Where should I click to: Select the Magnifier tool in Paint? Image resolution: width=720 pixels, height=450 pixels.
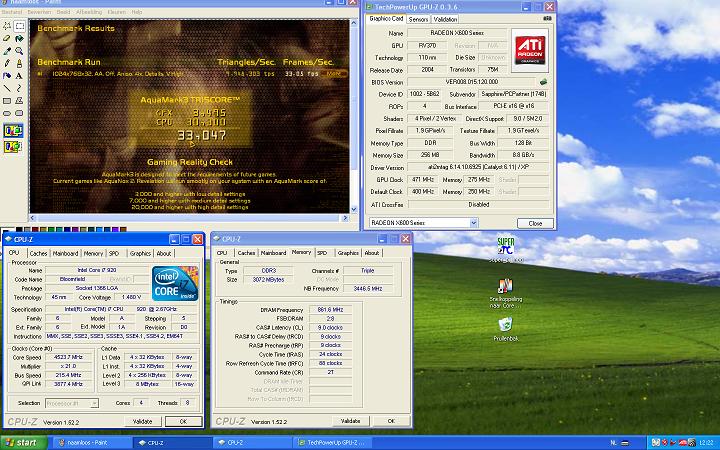click(x=19, y=51)
